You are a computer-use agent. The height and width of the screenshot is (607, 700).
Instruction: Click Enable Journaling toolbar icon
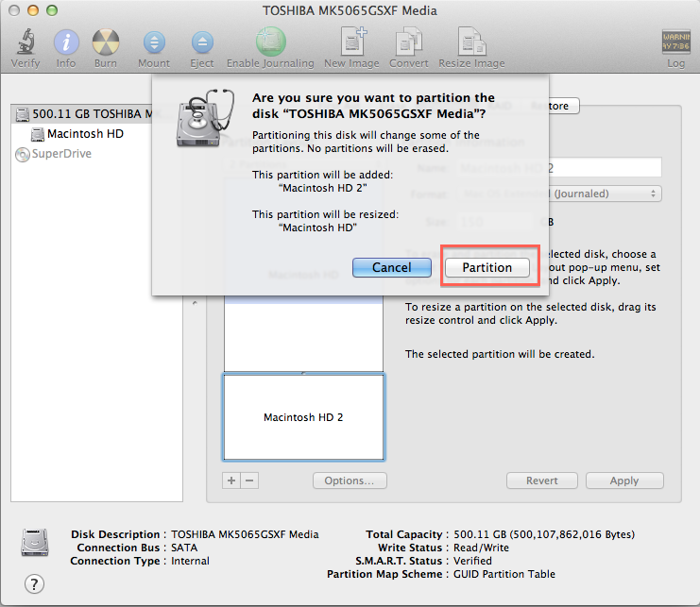[x=270, y=42]
